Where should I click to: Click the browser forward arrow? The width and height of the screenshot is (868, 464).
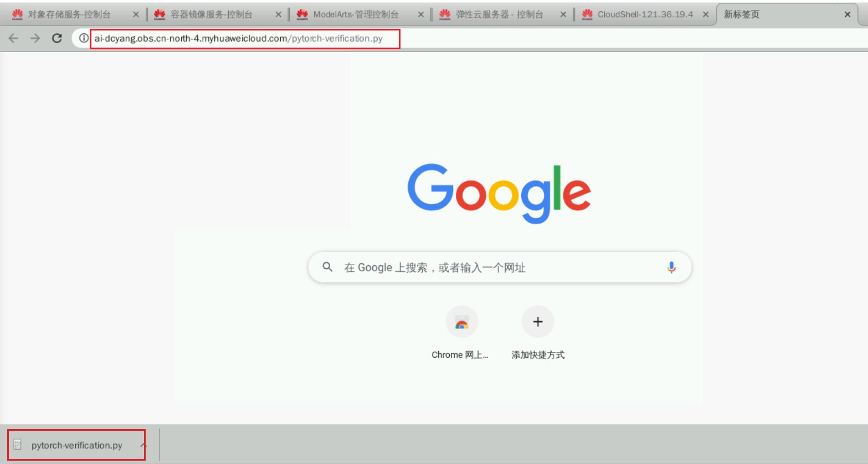click(x=35, y=38)
